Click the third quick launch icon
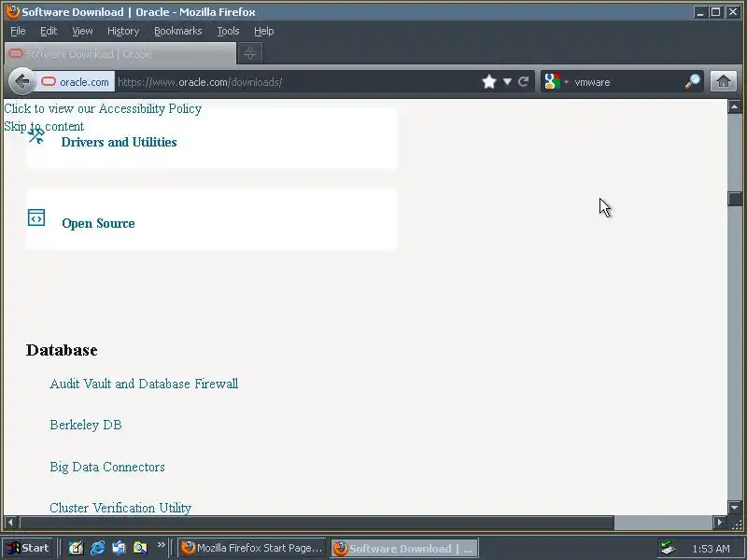This screenshot has height=560, width=747. click(119, 548)
